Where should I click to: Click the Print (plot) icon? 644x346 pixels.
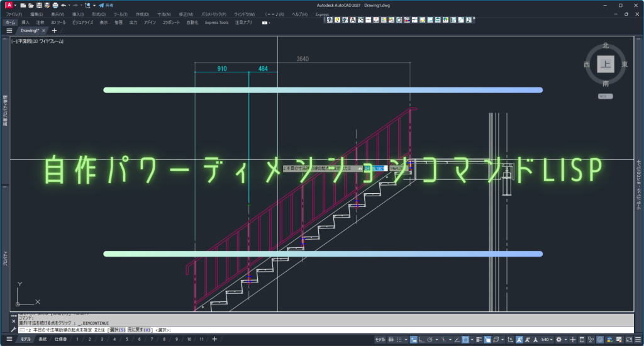tap(55, 5)
